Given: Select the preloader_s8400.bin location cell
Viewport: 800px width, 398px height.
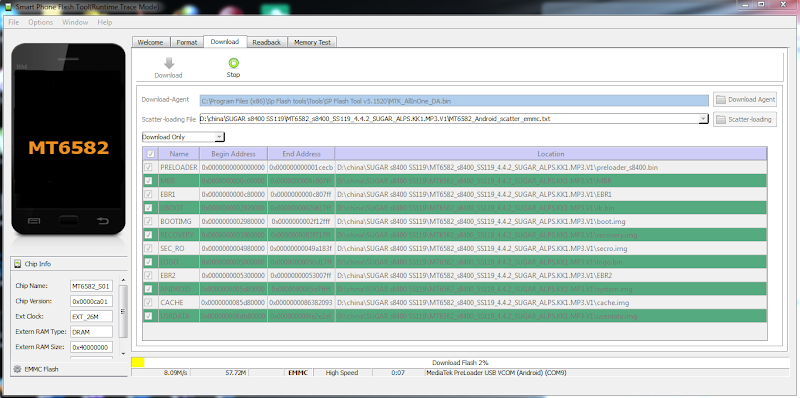Looking at the screenshot, I should [551, 167].
